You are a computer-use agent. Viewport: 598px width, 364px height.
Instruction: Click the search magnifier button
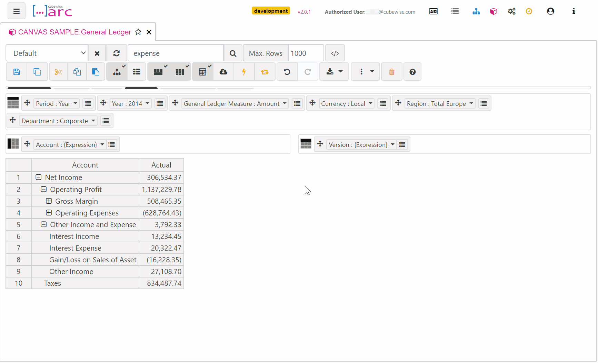(x=233, y=53)
